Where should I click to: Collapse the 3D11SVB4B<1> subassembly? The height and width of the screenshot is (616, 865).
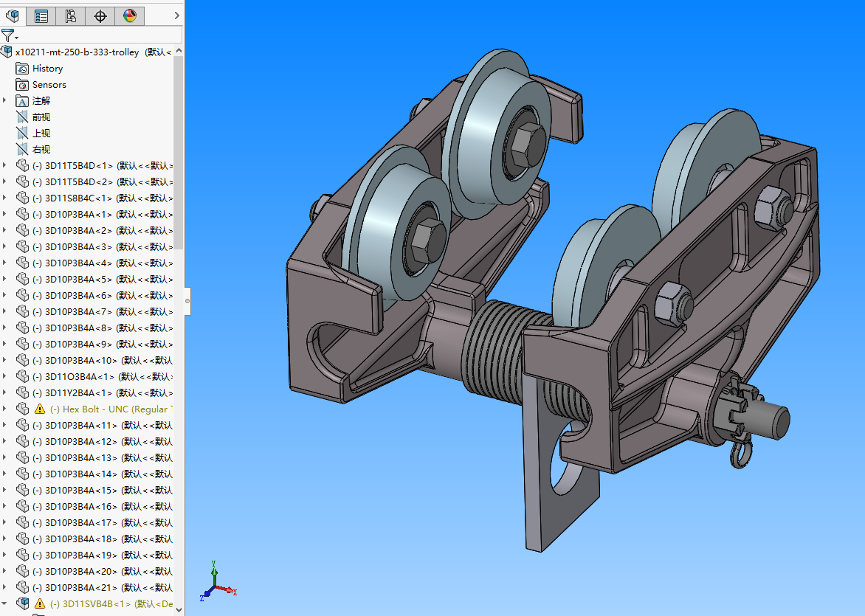pos(5,603)
